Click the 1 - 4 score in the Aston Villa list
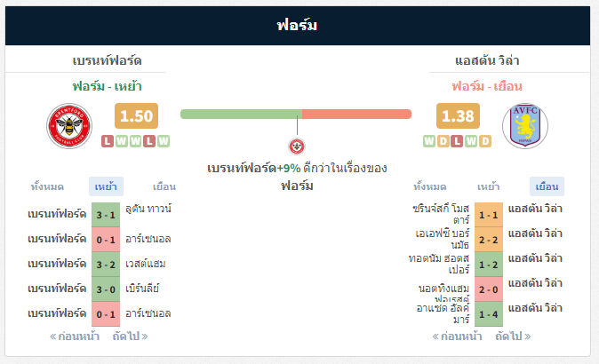Image resolution: width=599 pixels, height=364 pixels. pos(489,314)
